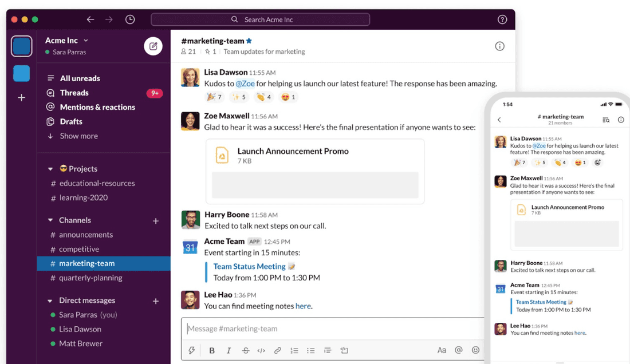
Task: Open channel details info icon
Action: 499,46
